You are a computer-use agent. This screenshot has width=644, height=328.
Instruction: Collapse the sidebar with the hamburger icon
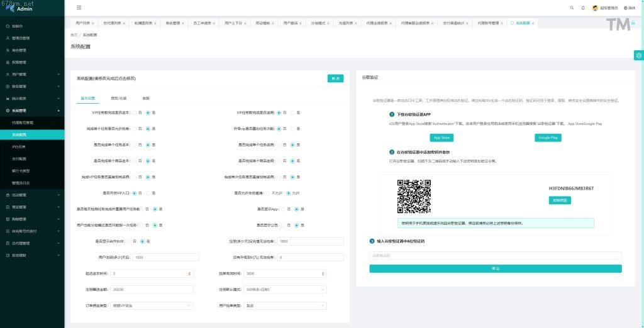coord(79,8)
